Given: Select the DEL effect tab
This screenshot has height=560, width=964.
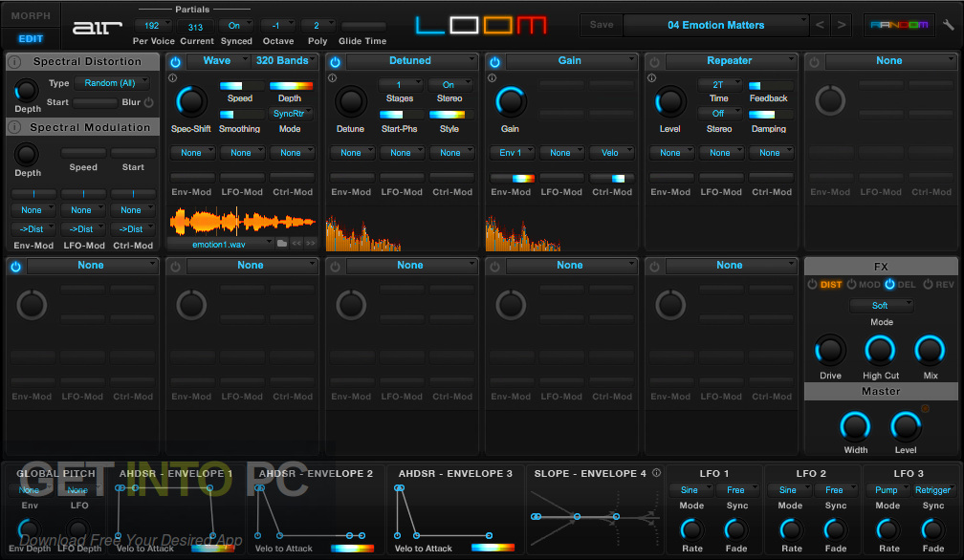Looking at the screenshot, I should pos(907,284).
